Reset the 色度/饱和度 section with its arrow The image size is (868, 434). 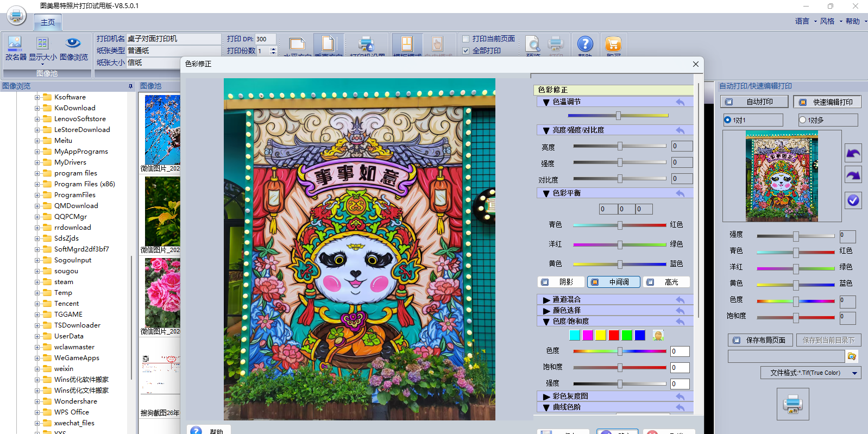pos(680,322)
